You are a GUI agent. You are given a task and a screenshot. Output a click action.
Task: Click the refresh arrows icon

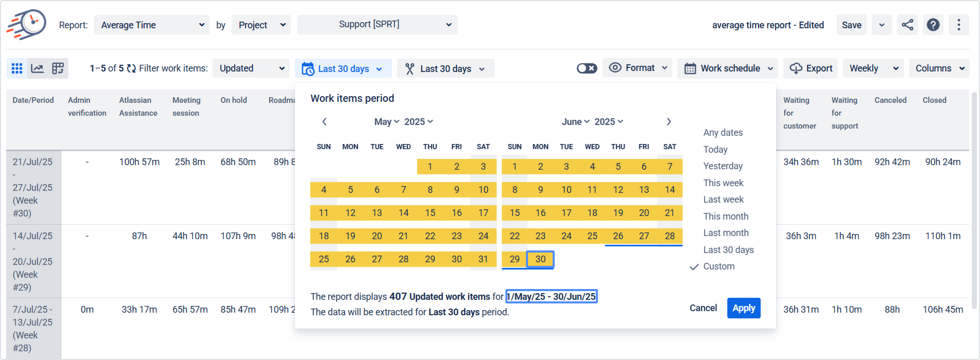tap(131, 69)
